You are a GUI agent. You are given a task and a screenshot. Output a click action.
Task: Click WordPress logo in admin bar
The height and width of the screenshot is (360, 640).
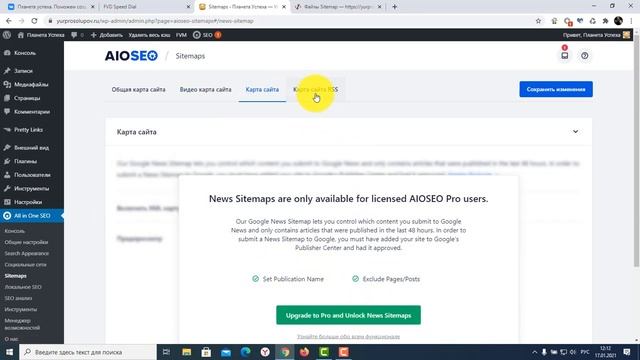point(7,35)
